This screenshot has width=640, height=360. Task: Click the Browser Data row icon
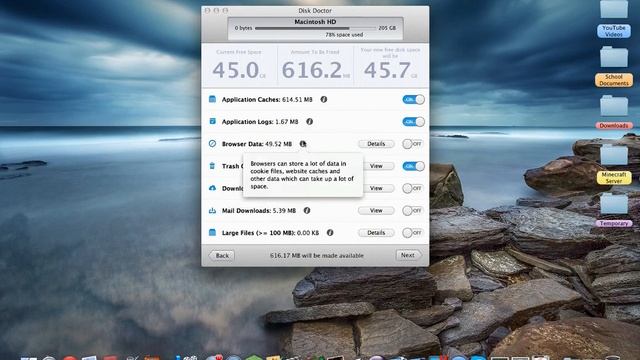tap(212, 144)
